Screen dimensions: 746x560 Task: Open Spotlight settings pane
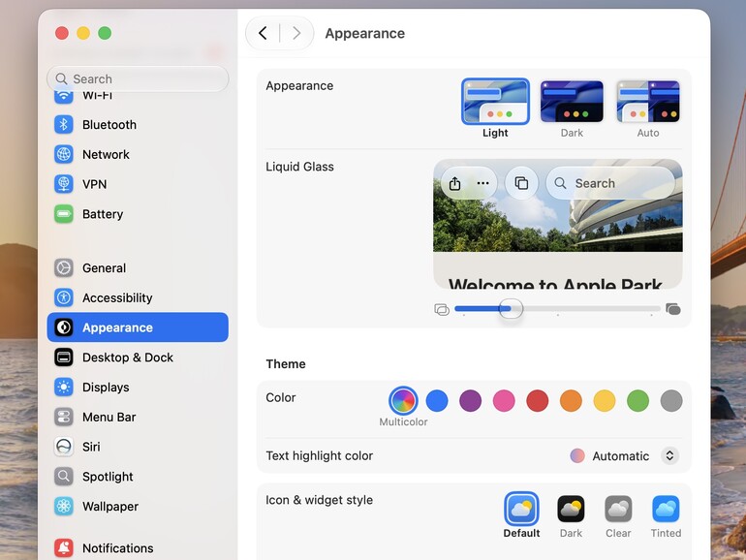[138, 477]
